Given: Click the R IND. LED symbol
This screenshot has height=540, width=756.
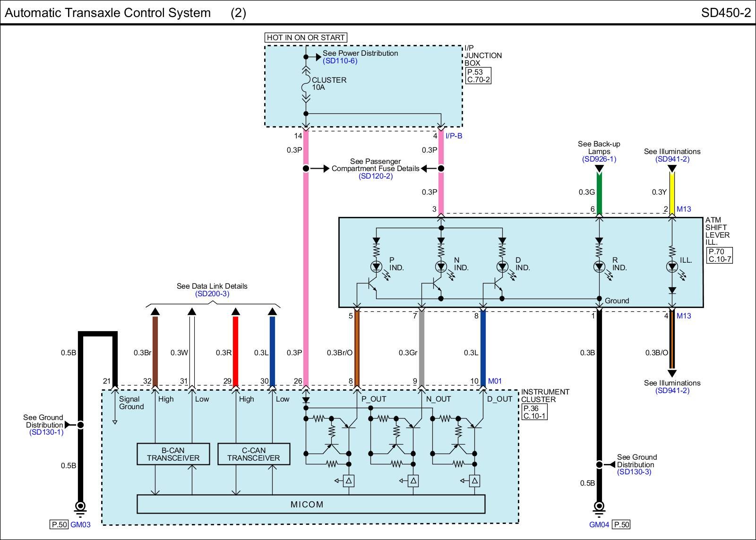Looking at the screenshot, I should point(599,267).
